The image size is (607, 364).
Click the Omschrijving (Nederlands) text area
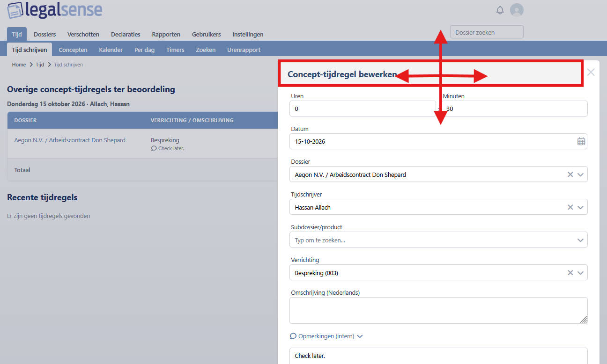point(438,310)
